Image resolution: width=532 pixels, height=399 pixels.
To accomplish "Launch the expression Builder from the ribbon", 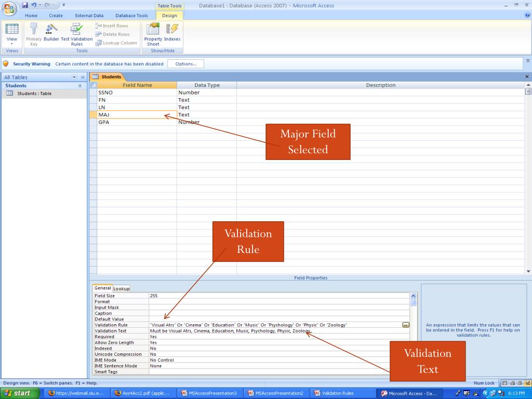I will pos(51,32).
